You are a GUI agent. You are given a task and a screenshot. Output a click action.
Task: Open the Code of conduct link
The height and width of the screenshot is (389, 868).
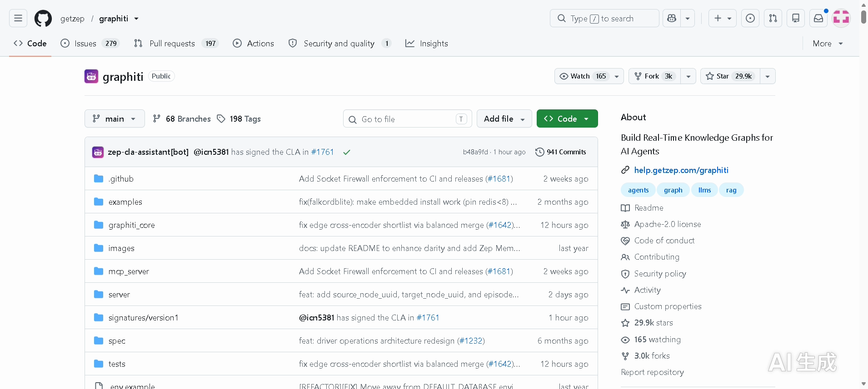pyautogui.click(x=658, y=241)
